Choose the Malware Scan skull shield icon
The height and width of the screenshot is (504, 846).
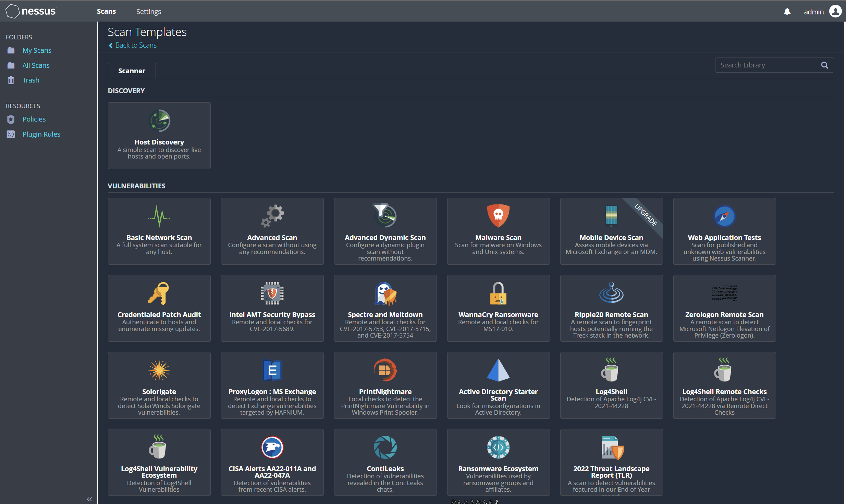click(x=498, y=216)
